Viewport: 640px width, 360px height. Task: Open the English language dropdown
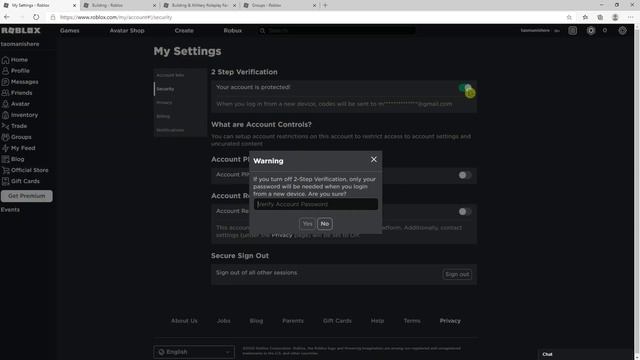click(194, 352)
